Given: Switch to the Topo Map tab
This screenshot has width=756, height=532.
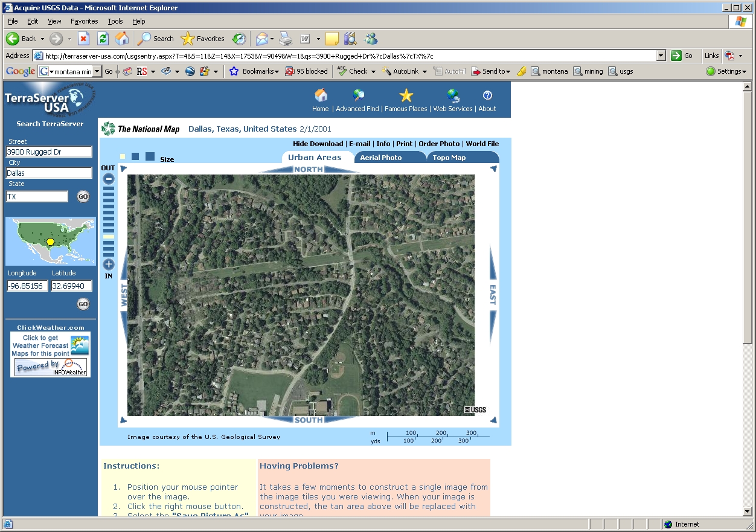Looking at the screenshot, I should pyautogui.click(x=449, y=158).
